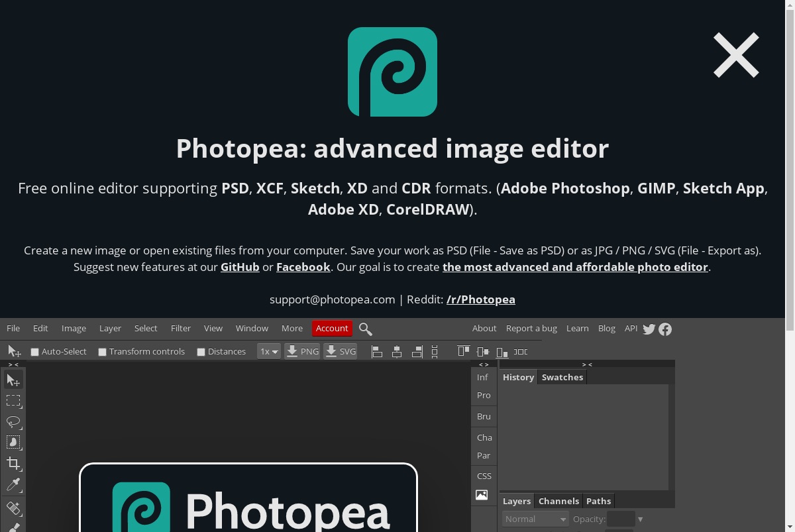Collapse the right panels with the >< toggle
795x532 pixels.
[587, 364]
